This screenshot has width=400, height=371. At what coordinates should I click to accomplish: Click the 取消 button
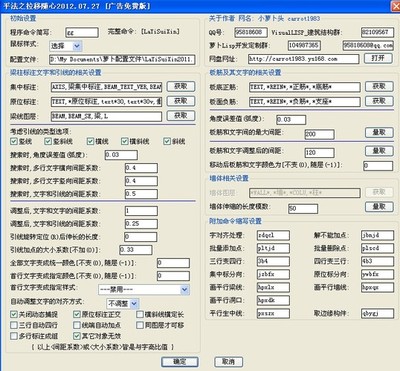pos(228,362)
